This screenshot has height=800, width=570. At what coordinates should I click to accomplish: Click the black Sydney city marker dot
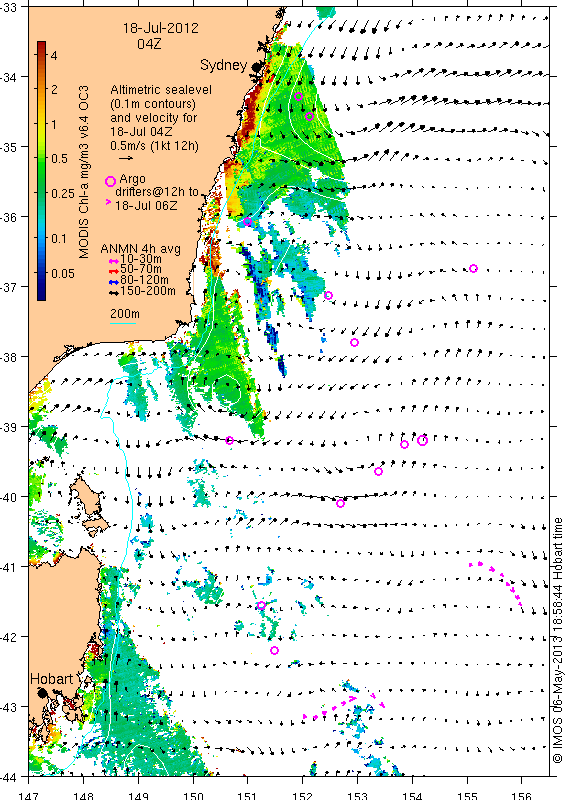(256, 67)
